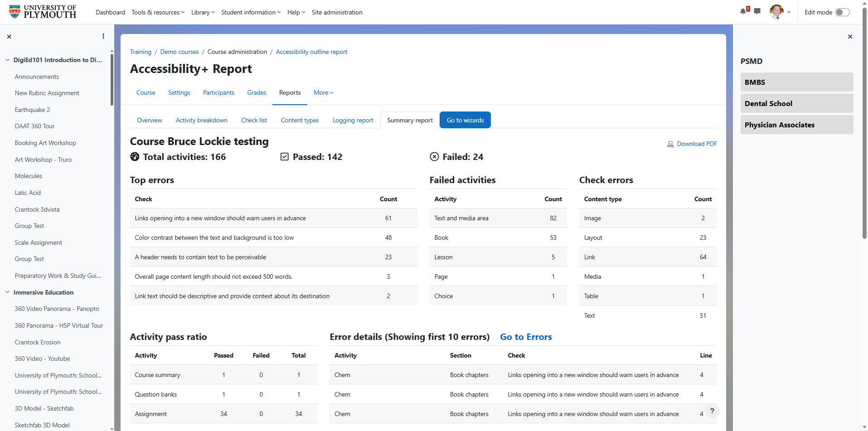Open the BMBS block button
Viewport: 868px width, 431px height.
pos(797,82)
